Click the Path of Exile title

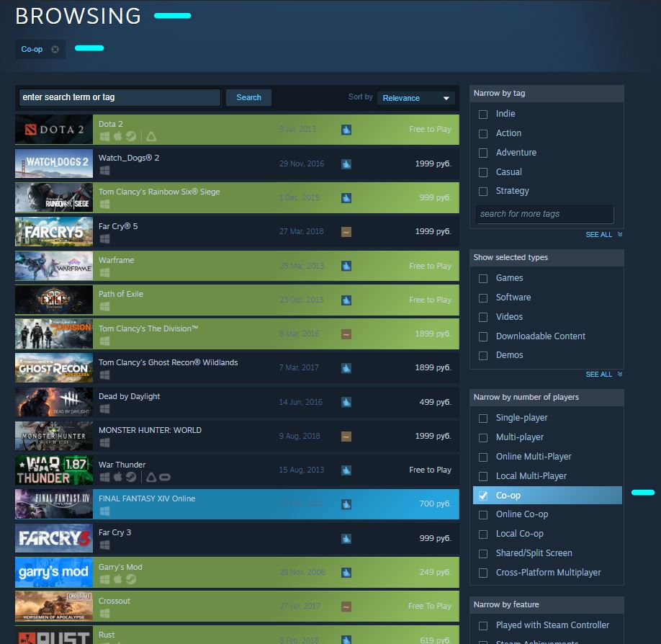(120, 294)
